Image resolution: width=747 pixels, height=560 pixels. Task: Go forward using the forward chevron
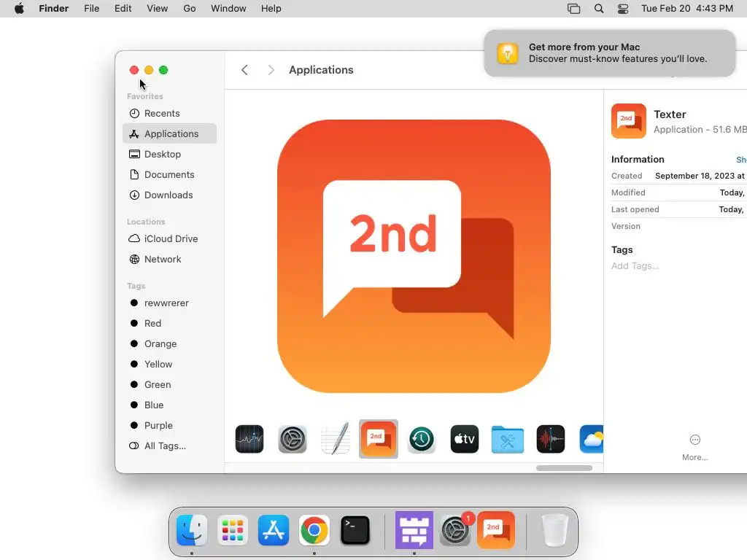click(271, 70)
